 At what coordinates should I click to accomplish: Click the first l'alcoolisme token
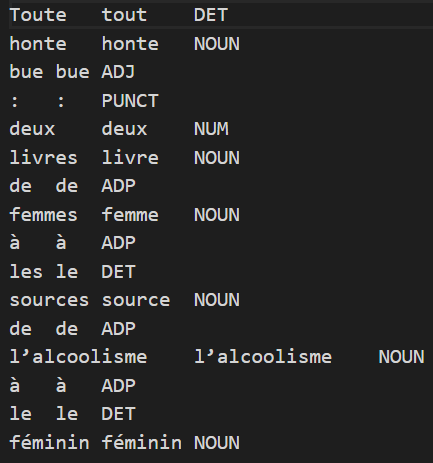78,357
